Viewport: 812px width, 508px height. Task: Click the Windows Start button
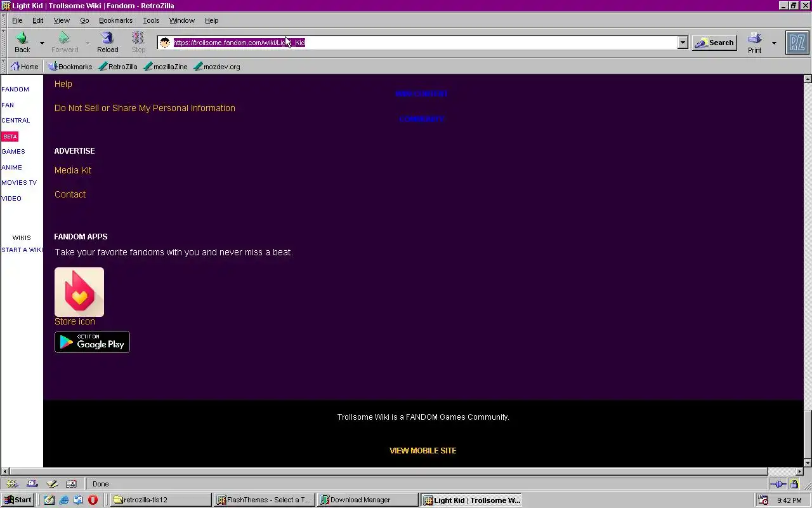[18, 500]
